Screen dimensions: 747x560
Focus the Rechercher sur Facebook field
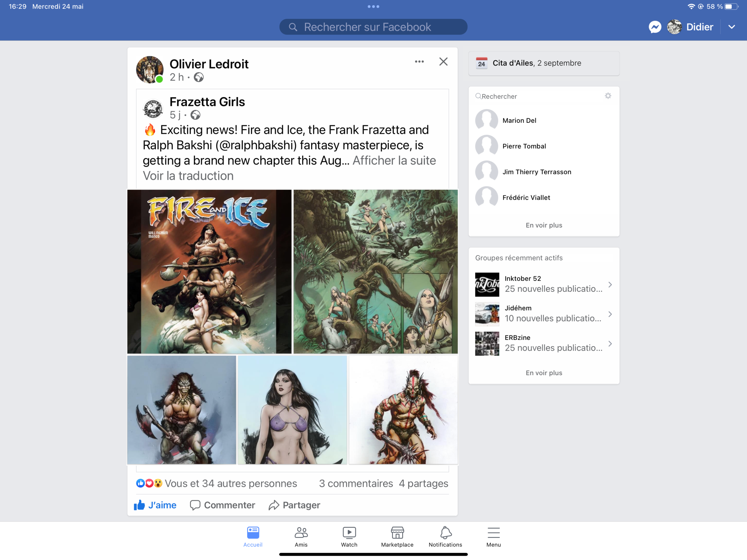(x=373, y=27)
